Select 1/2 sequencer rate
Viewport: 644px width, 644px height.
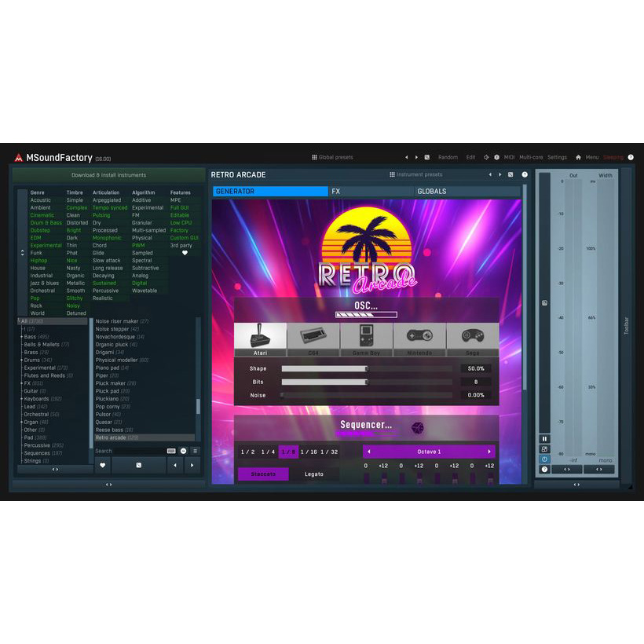pos(247,452)
